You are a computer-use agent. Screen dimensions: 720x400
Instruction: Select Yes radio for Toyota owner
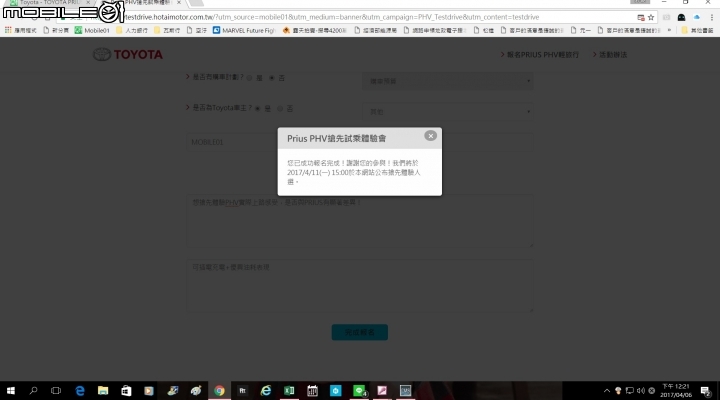click(x=258, y=108)
